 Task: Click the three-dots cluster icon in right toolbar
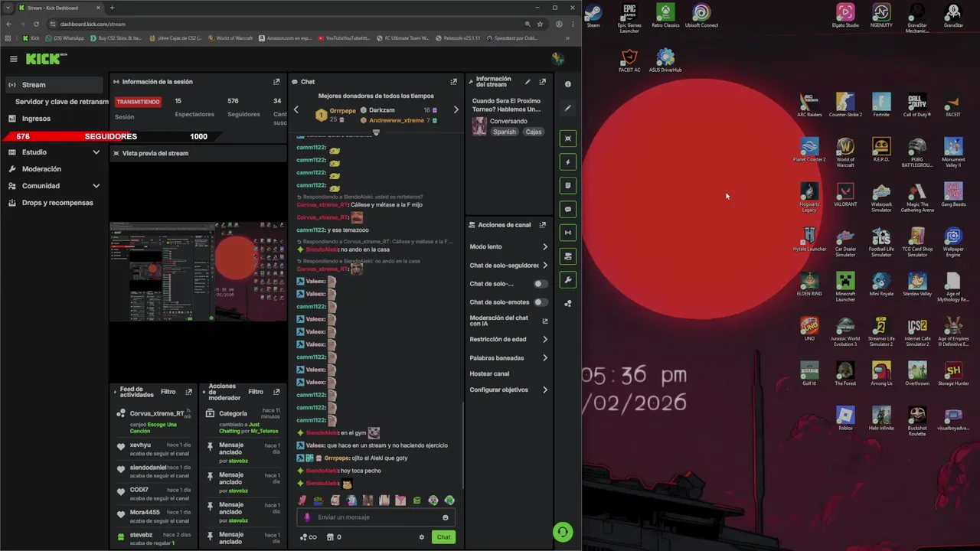(x=568, y=304)
